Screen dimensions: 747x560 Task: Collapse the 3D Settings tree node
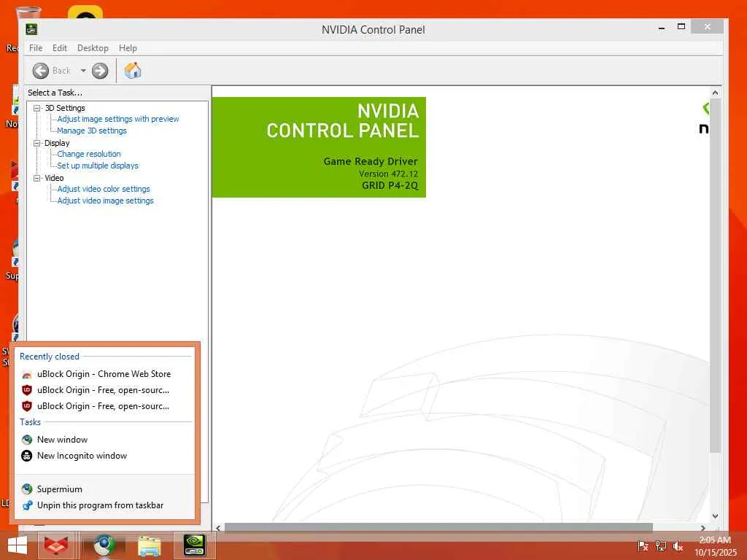click(x=36, y=108)
